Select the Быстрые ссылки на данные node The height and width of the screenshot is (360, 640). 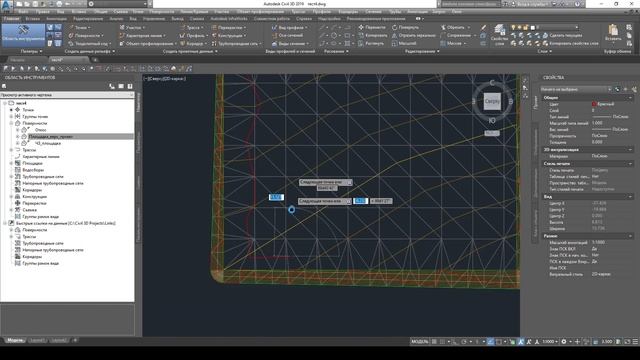(x=65, y=223)
